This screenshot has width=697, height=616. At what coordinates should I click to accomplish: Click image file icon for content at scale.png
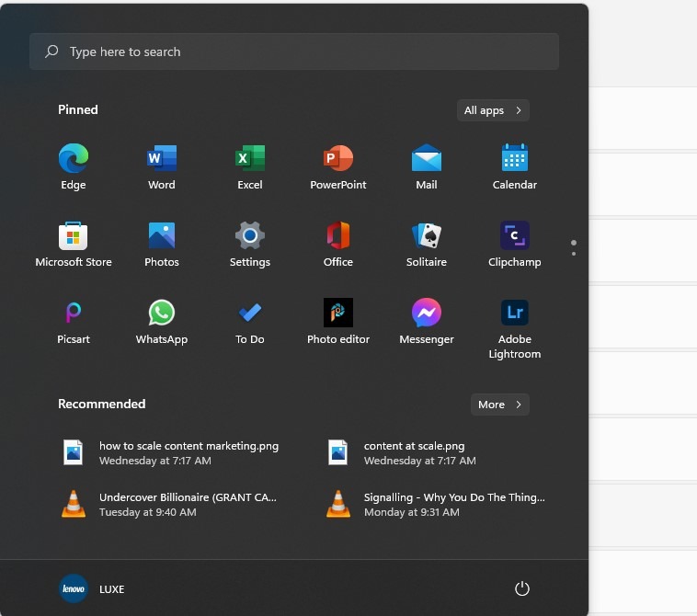[337, 452]
